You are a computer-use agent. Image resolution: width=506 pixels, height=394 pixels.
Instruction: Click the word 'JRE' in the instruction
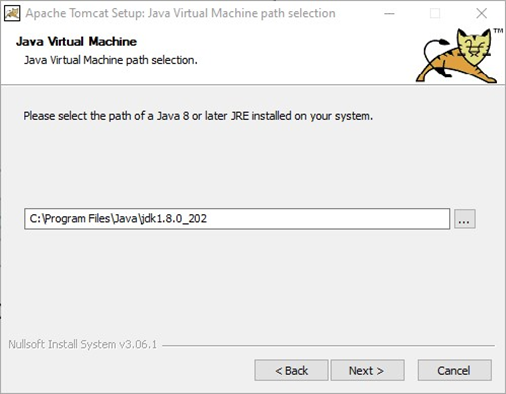tap(240, 116)
